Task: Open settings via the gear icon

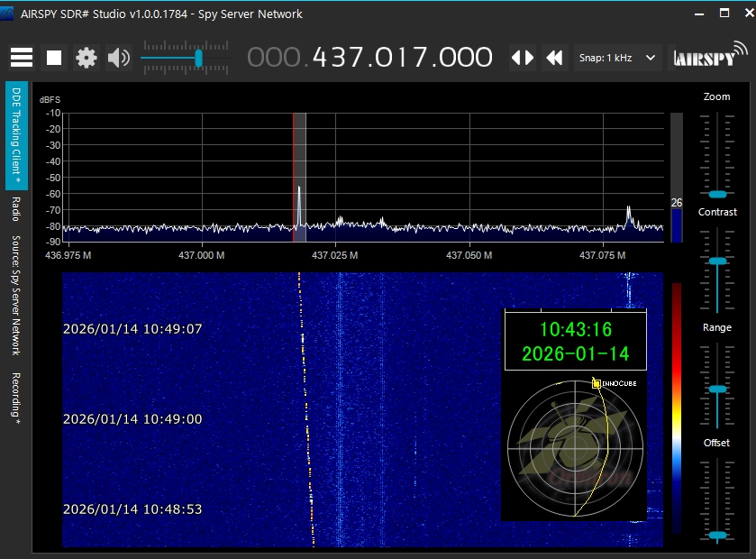Action: click(x=87, y=58)
